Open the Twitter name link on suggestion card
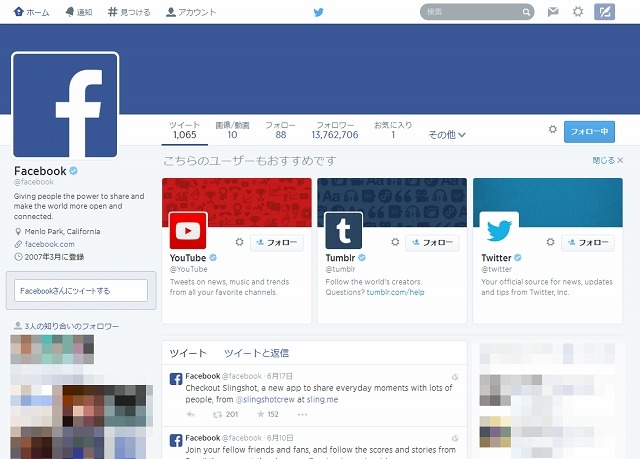Screen dimensions: 640x459 point(496,258)
